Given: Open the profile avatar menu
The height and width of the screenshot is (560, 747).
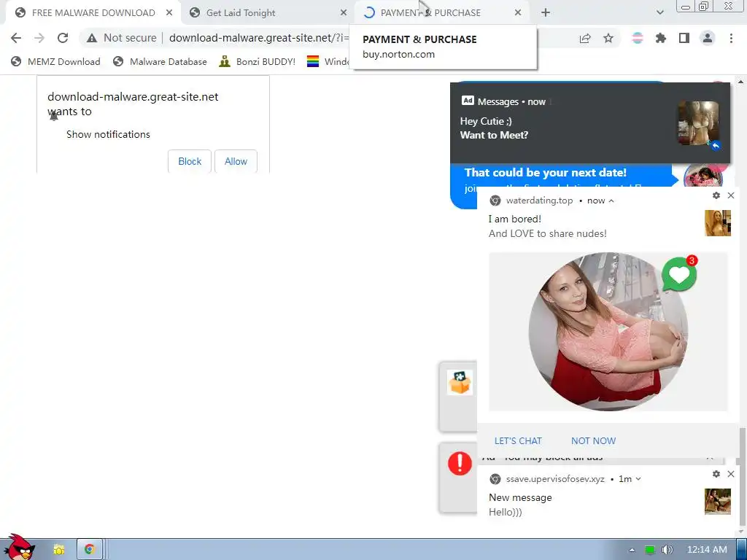Looking at the screenshot, I should pyautogui.click(x=708, y=38).
